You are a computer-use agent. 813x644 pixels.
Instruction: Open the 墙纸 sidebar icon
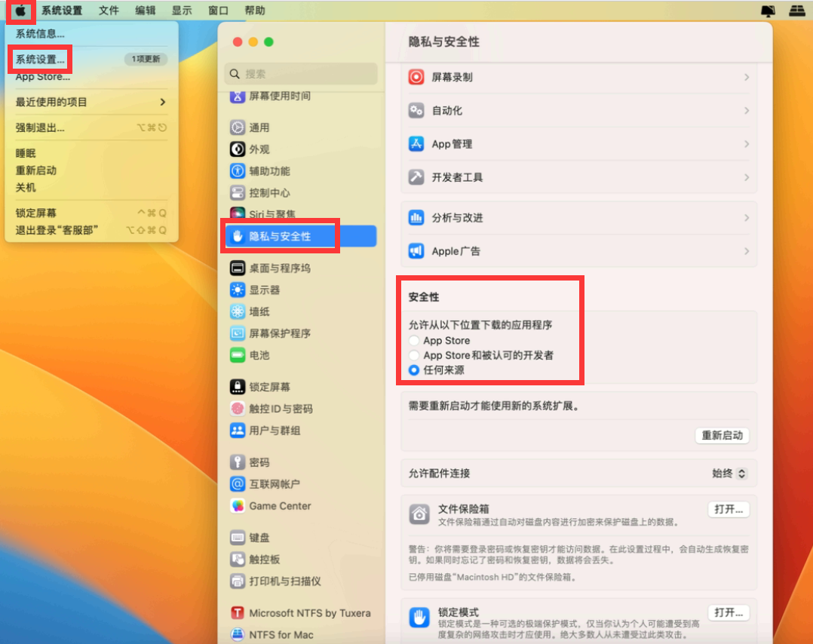click(x=238, y=311)
